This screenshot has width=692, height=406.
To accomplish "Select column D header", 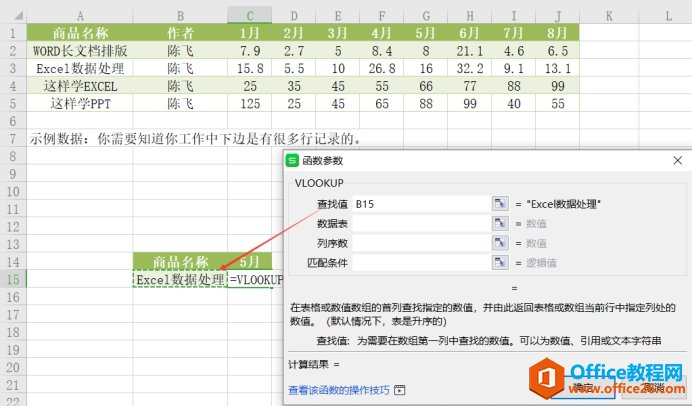I will (x=294, y=16).
